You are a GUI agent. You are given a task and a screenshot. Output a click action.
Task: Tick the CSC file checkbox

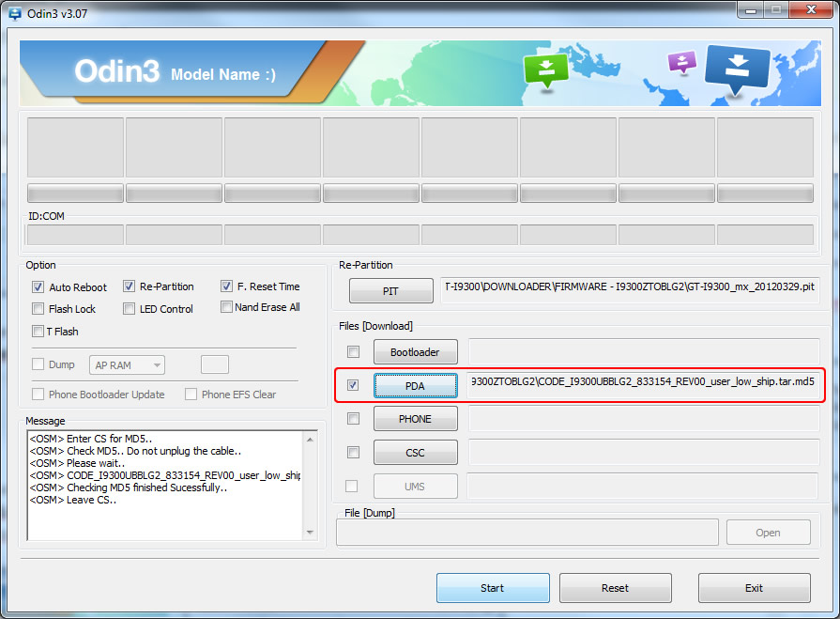pos(354,453)
